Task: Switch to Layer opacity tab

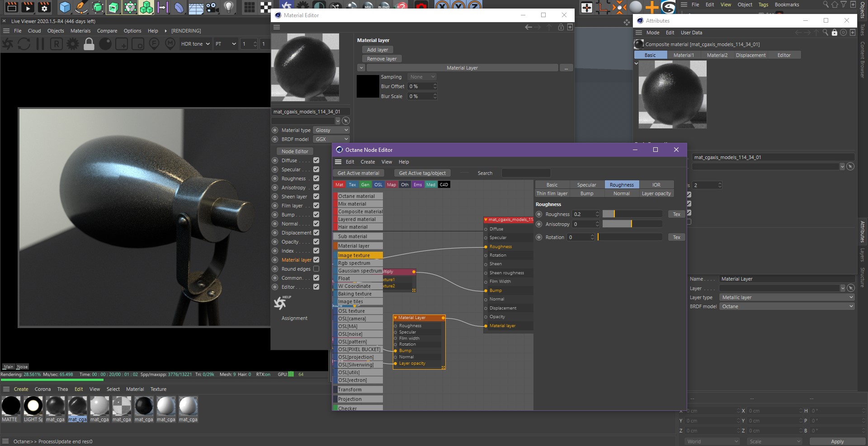Action: click(656, 193)
